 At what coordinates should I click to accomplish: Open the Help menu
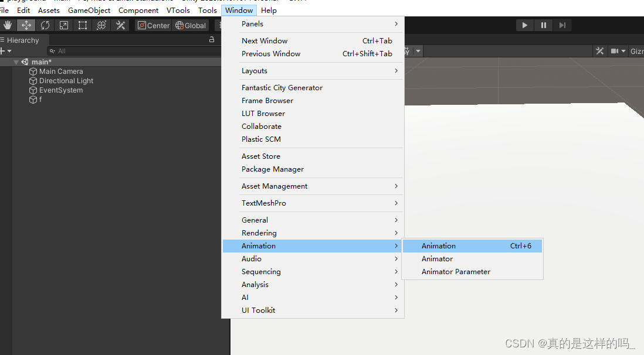[269, 11]
